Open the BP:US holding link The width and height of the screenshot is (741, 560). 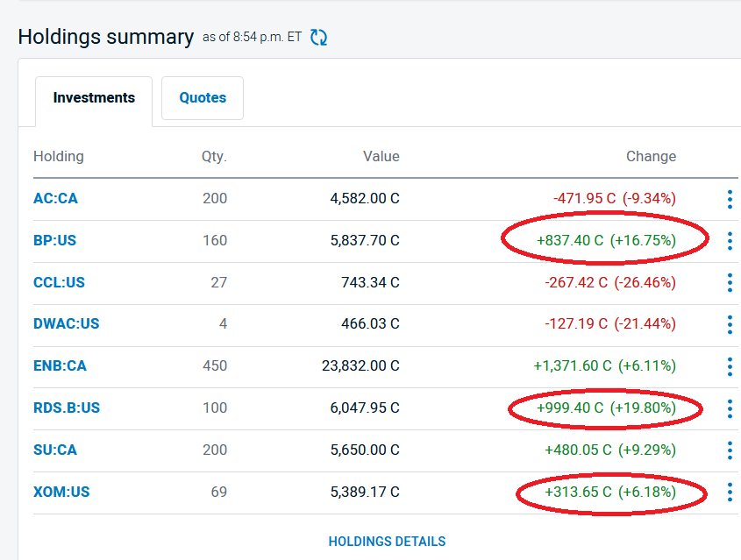coord(54,240)
